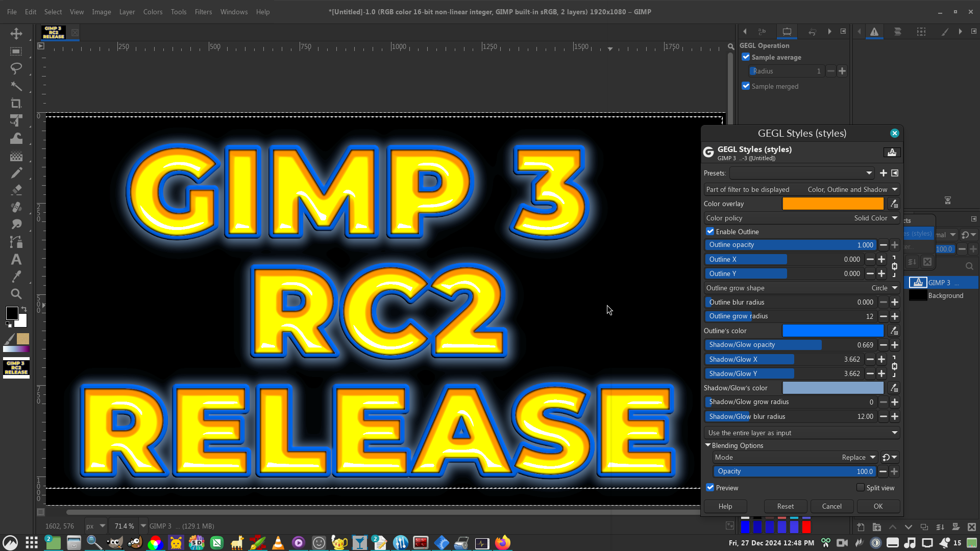Open the Layer menu
The image size is (980, 551).
(x=127, y=12)
